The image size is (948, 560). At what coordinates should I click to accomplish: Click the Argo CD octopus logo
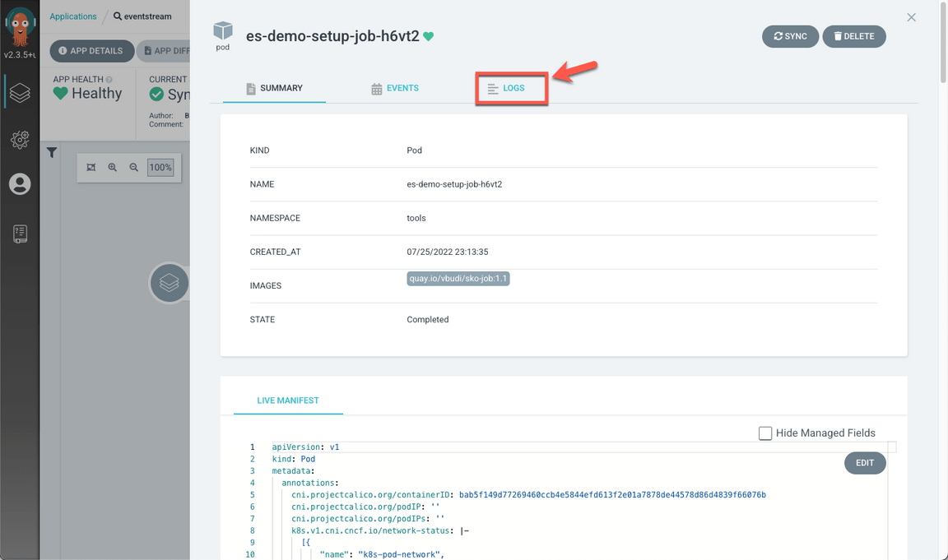tap(20, 27)
